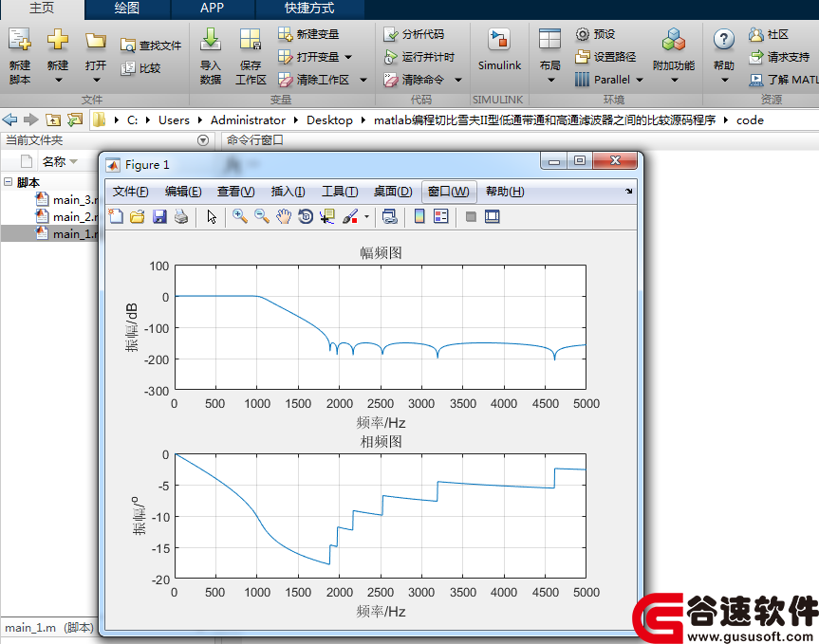Screen dimensions: 819x644
Task: Open 帮助(H) menu in Figure 1
Action: [x=505, y=192]
